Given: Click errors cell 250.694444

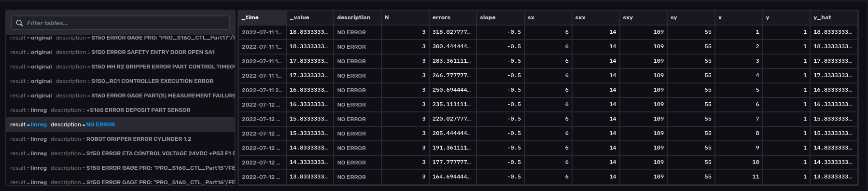Looking at the screenshot, I should tap(452, 90).
